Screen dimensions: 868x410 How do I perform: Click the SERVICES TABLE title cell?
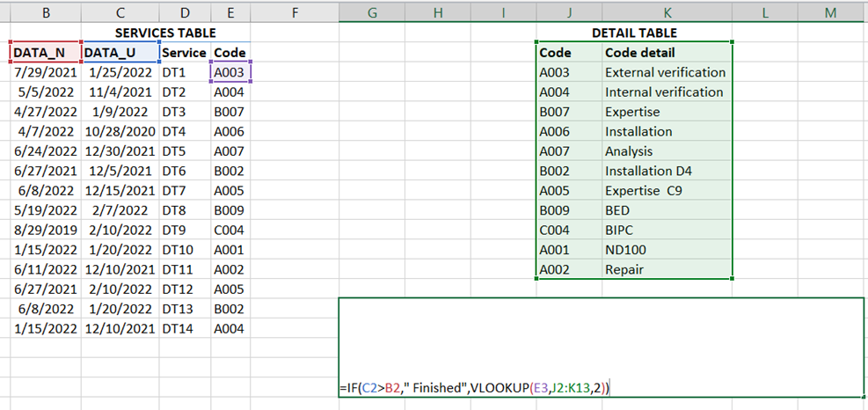165,33
